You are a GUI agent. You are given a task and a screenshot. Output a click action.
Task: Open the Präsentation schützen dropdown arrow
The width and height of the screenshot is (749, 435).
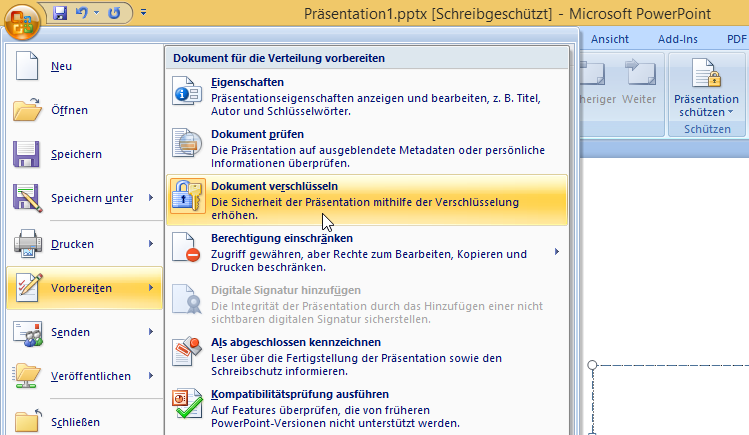pyautogui.click(x=730, y=112)
